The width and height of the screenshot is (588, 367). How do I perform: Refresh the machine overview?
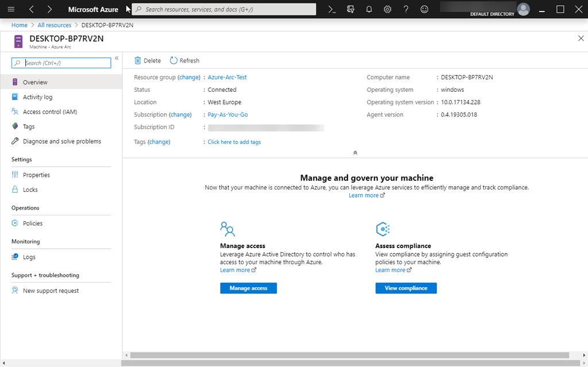(184, 60)
